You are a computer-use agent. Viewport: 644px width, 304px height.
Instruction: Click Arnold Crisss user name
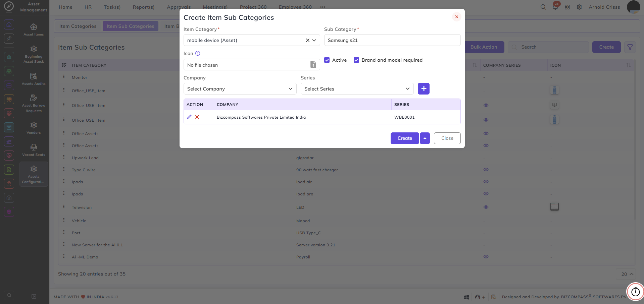(x=604, y=7)
